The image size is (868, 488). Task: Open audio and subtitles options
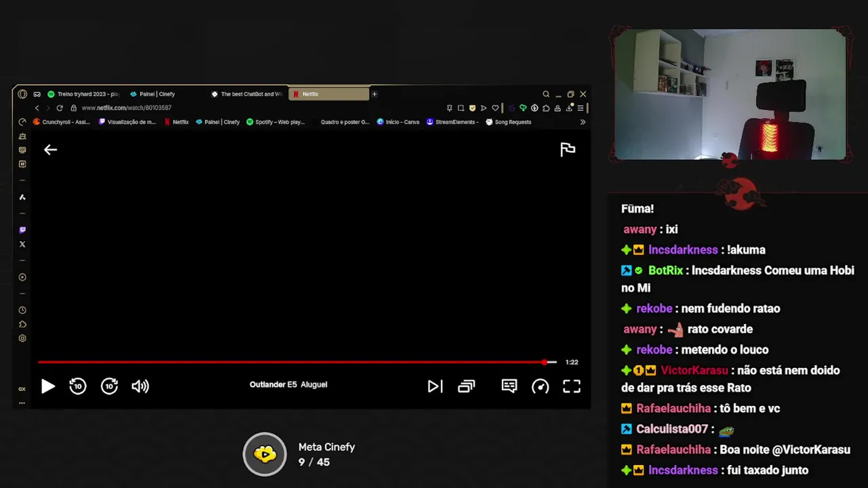(x=509, y=386)
